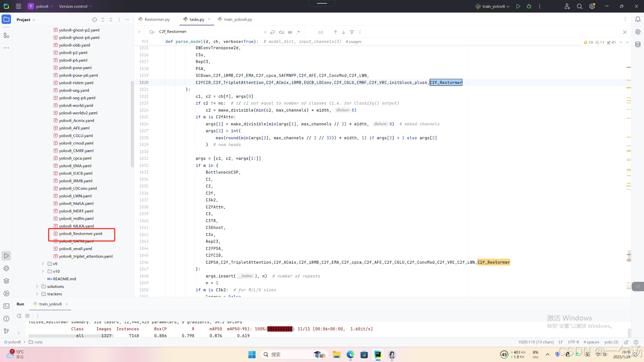Viewport: 644px width, 362px height.
Task: Run train_yolov8 with the green play icon
Action: click(x=518, y=6)
